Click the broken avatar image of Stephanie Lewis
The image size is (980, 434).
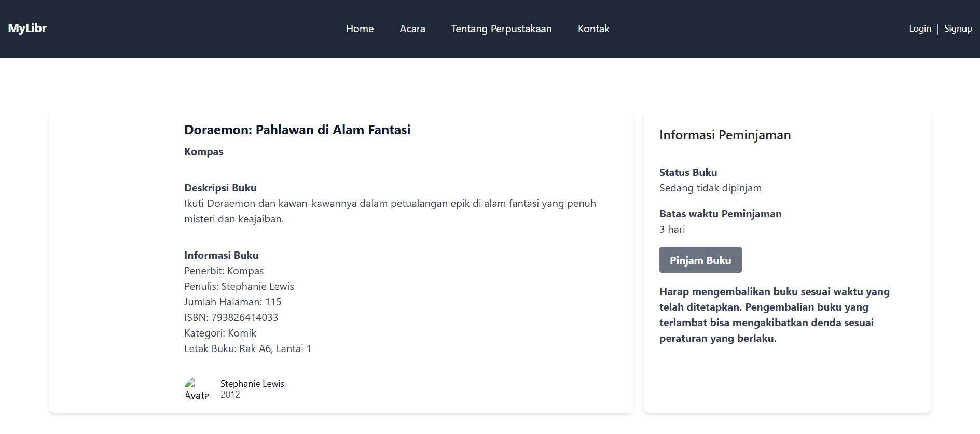tap(197, 389)
